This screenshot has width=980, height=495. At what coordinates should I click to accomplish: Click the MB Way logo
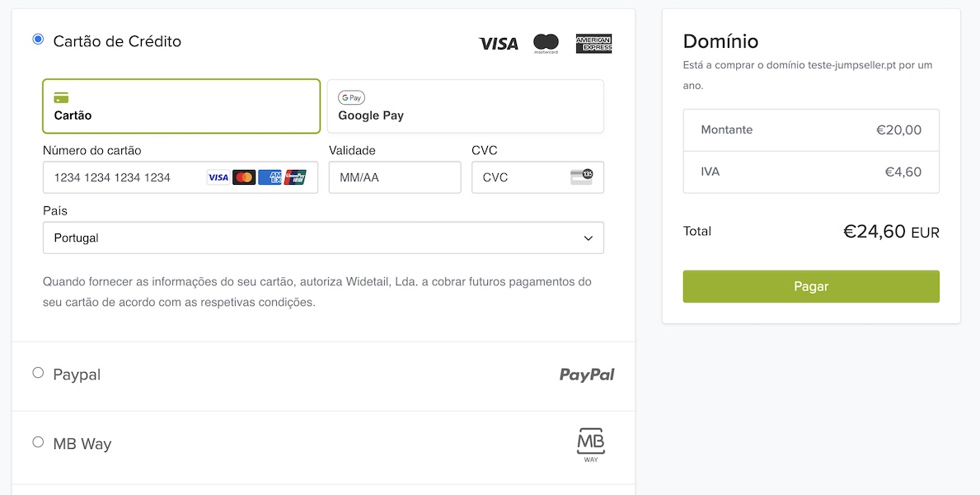[590, 445]
